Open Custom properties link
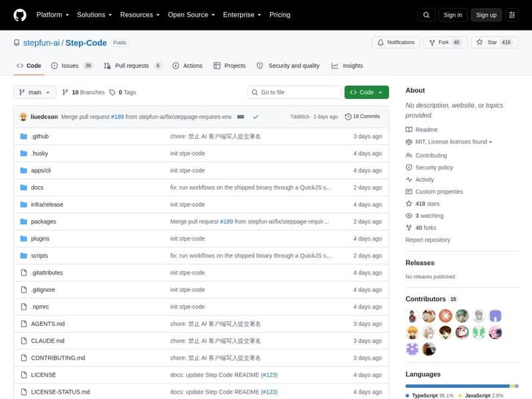Image resolution: width=532 pixels, height=399 pixels. (x=434, y=192)
